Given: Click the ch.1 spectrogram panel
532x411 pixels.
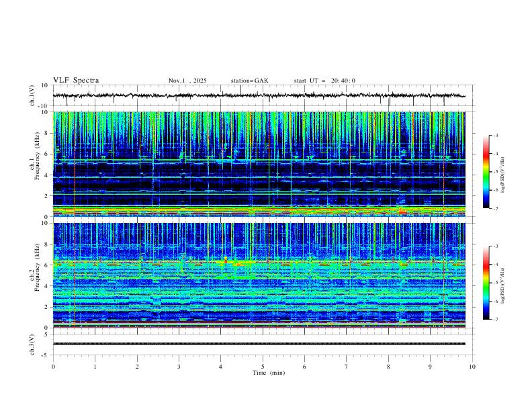Looking at the screenshot, I should [259, 164].
